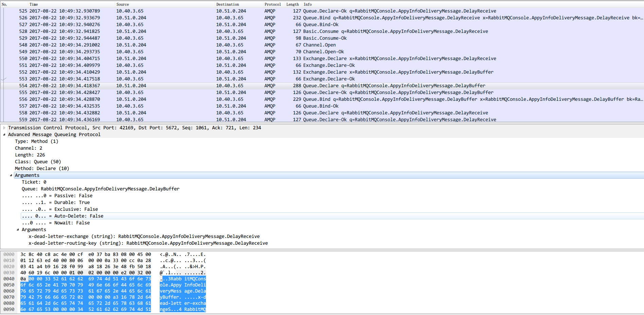Select packet 552 Exchange.Declare DelayBuffer row
The width and height of the screenshot is (644, 315).
(322, 72)
